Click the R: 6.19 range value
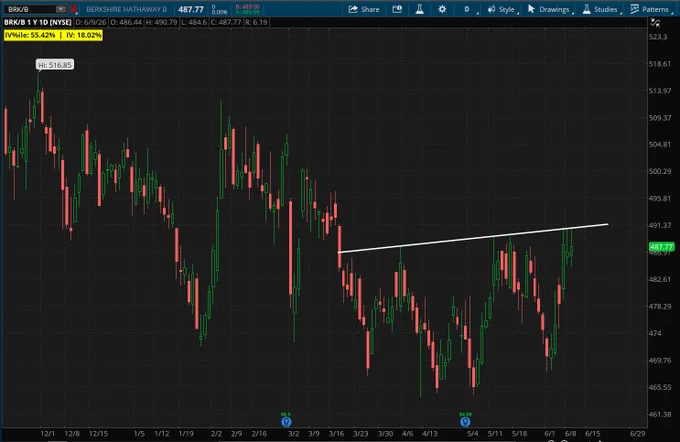 (256, 22)
